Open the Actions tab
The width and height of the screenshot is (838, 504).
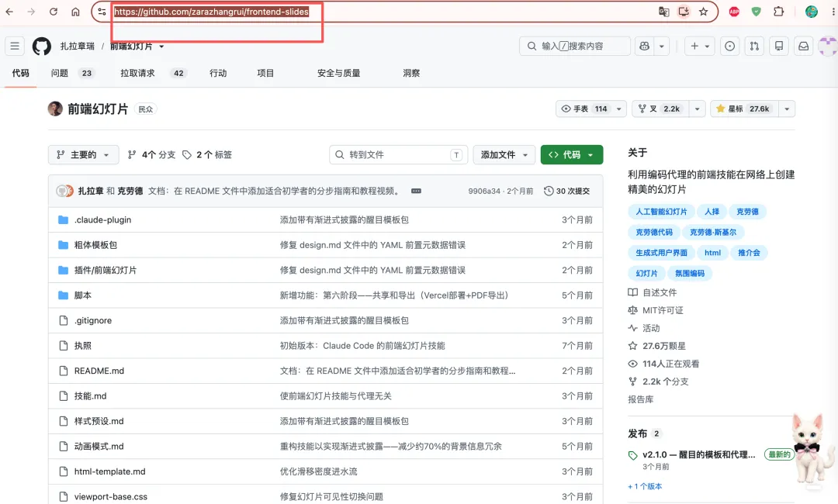coord(218,73)
